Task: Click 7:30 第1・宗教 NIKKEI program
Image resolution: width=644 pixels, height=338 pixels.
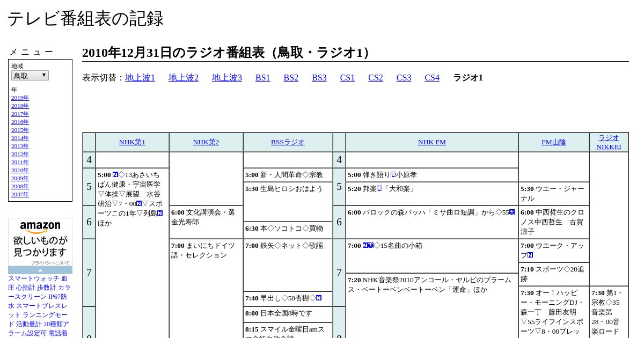Action: (x=609, y=312)
